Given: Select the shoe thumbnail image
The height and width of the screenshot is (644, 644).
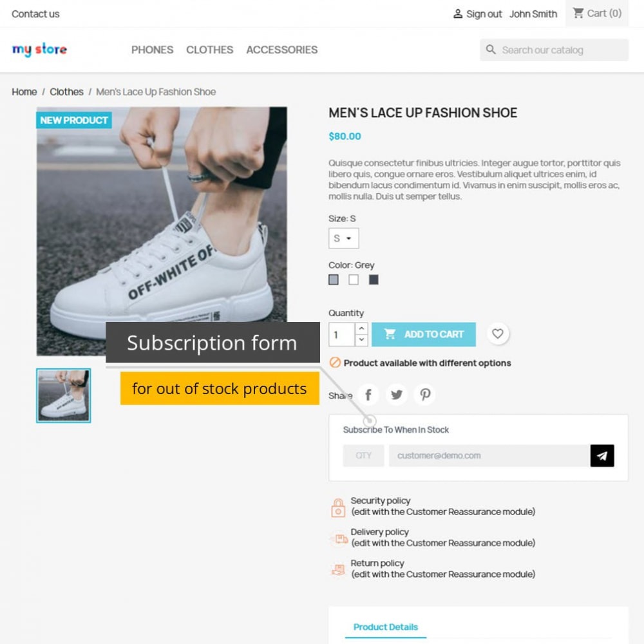Looking at the screenshot, I should pyautogui.click(x=63, y=395).
